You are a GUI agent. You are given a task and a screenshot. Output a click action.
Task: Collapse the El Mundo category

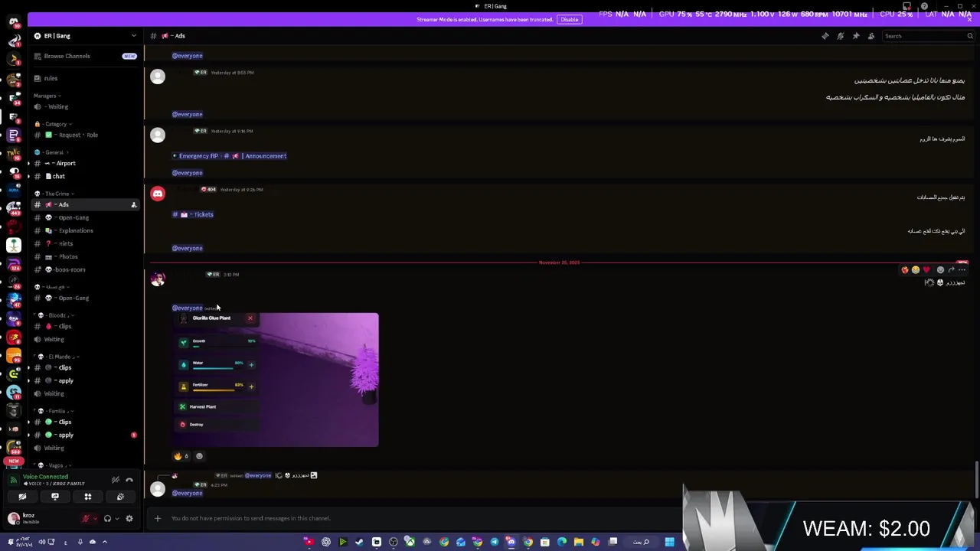pyautogui.click(x=59, y=357)
